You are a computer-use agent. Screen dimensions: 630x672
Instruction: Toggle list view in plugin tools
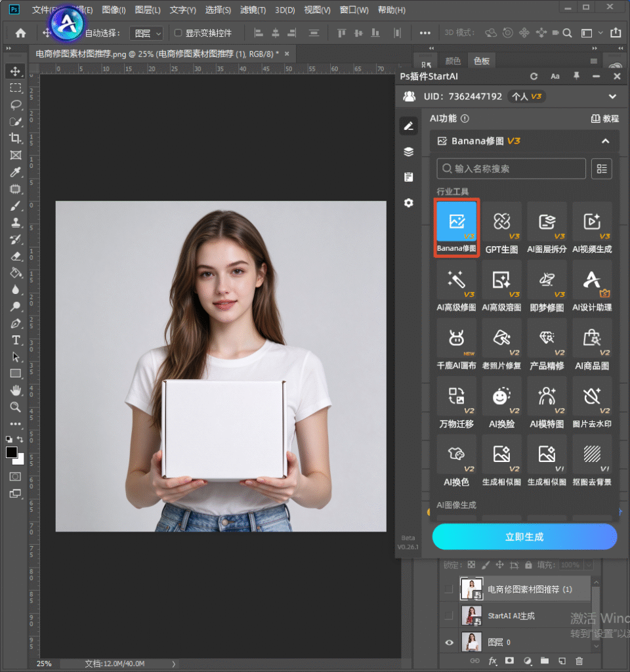tap(602, 169)
